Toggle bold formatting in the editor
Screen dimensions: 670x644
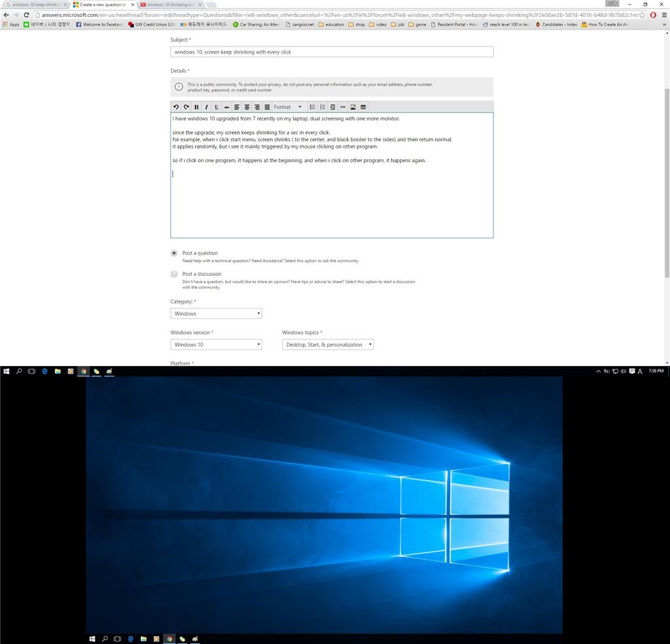pos(196,107)
